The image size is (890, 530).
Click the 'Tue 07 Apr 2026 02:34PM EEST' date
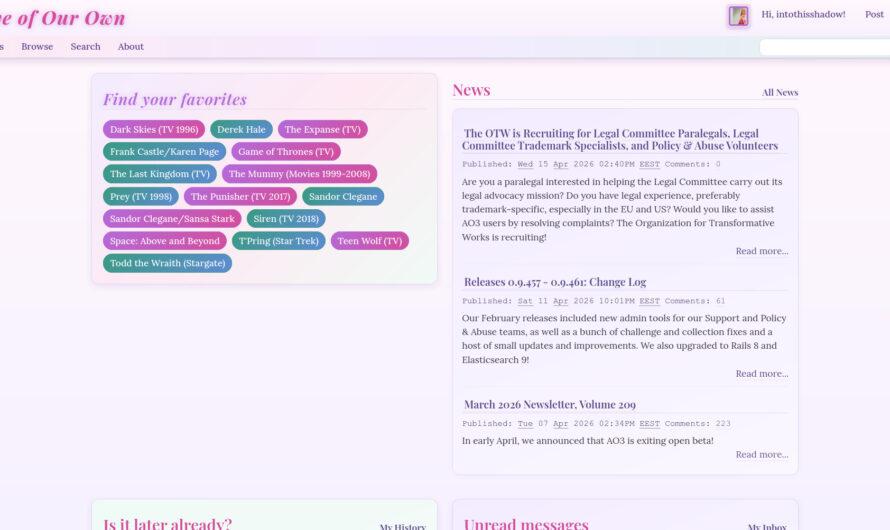click(x=589, y=423)
